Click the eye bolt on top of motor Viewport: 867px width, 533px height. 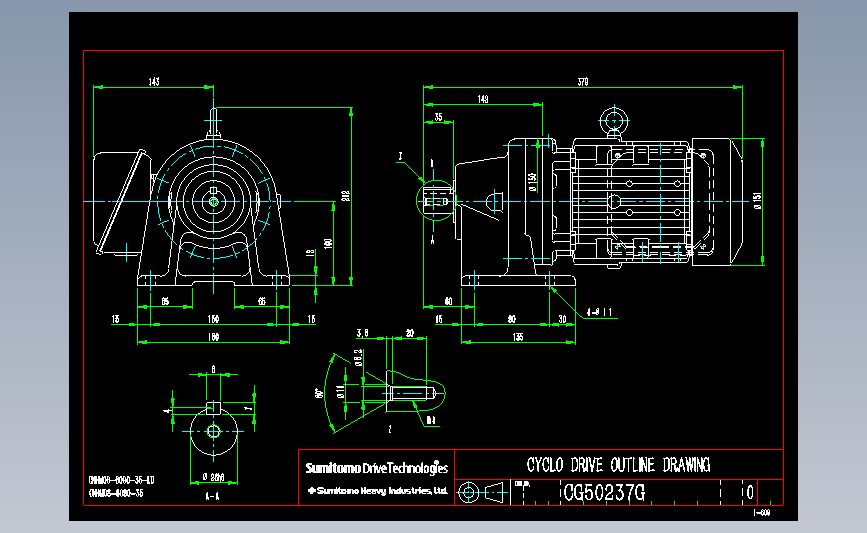614,121
